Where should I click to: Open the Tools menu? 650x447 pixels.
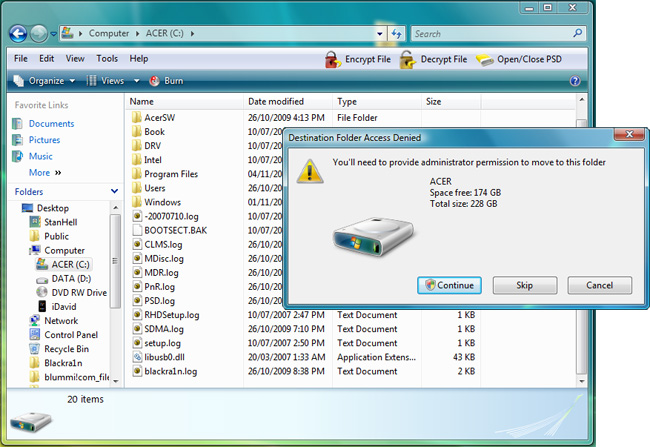[x=107, y=58]
